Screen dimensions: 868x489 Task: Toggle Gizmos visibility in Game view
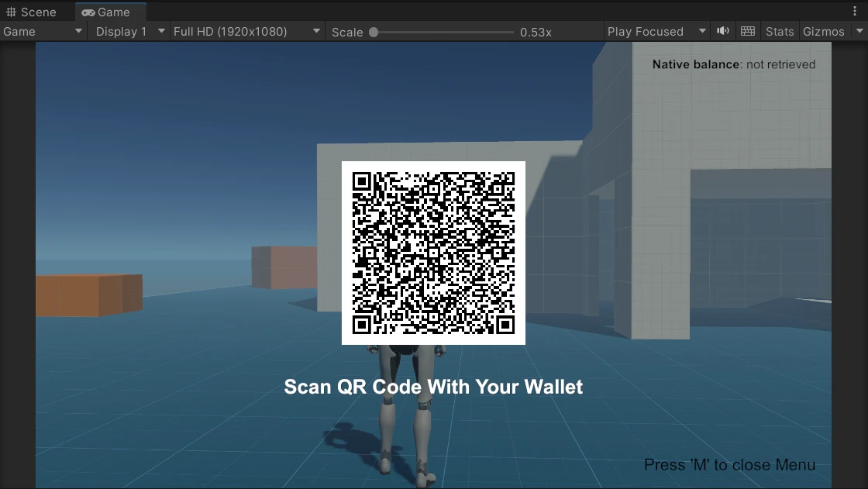(823, 31)
